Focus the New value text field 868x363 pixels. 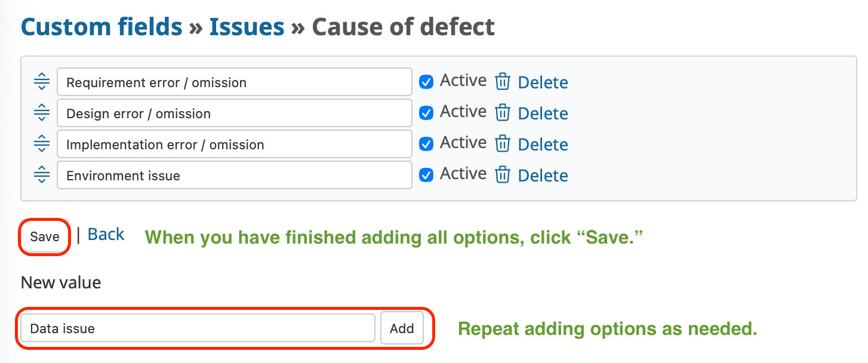click(x=198, y=328)
